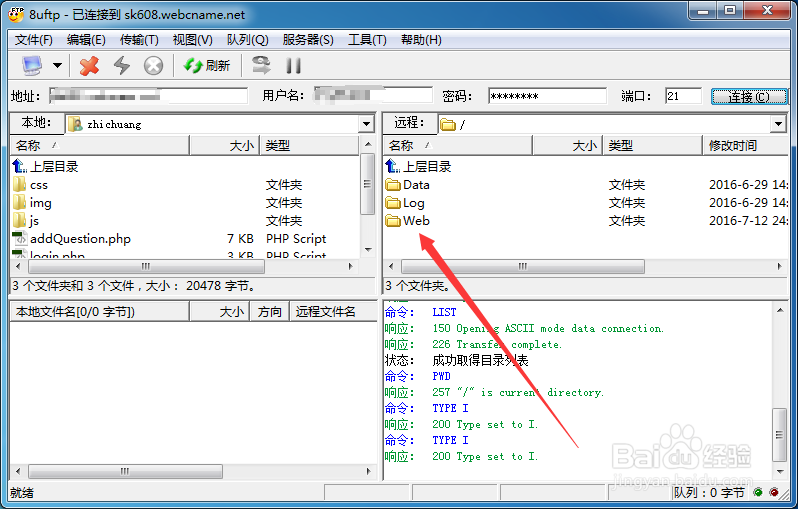Viewport: 798px width, 509px height.
Task: Click the pause transfer icon
Action: coord(293,66)
